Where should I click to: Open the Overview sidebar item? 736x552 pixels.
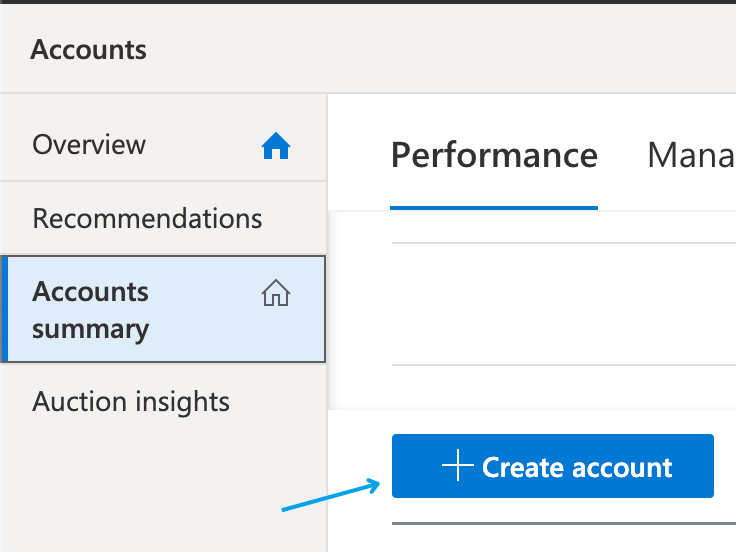(163, 145)
